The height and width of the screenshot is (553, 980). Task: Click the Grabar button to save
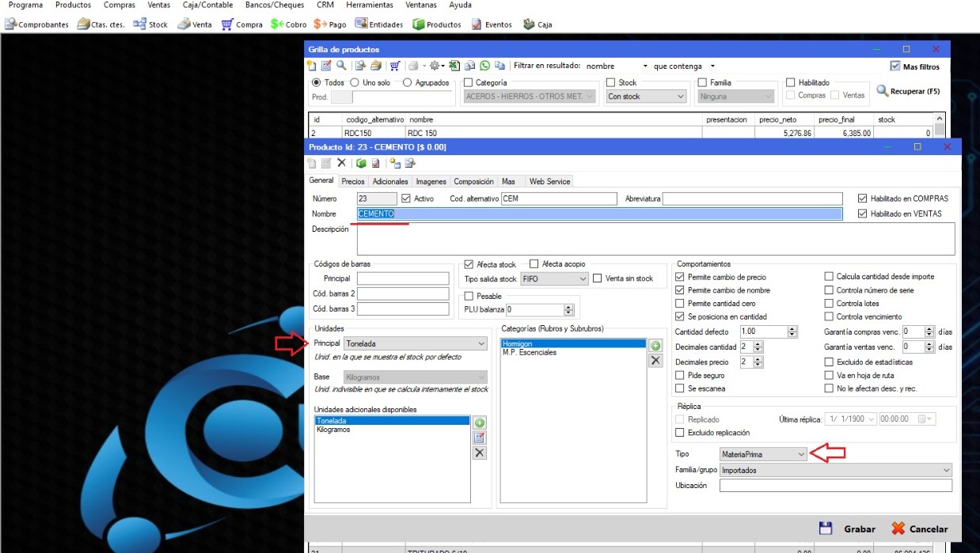coord(847,528)
